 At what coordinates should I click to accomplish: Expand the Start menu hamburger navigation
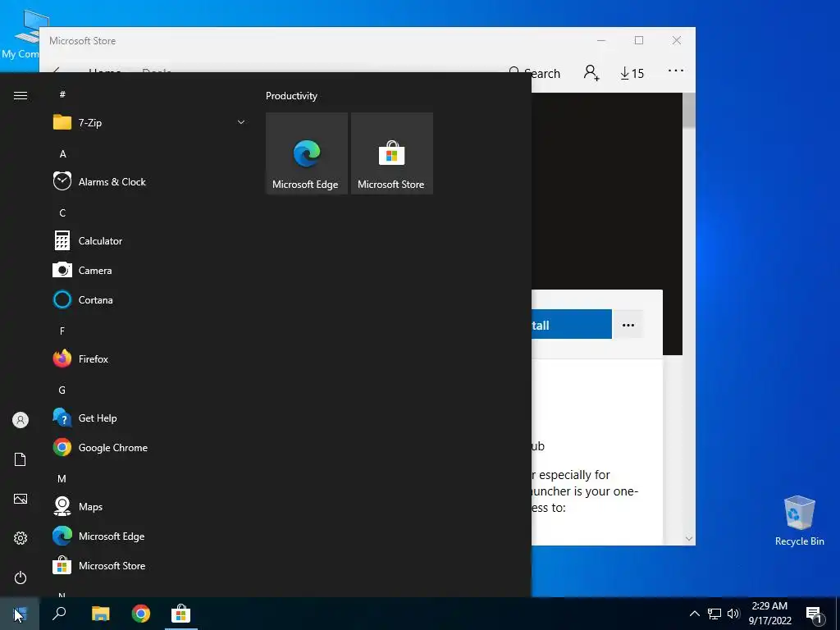click(21, 96)
